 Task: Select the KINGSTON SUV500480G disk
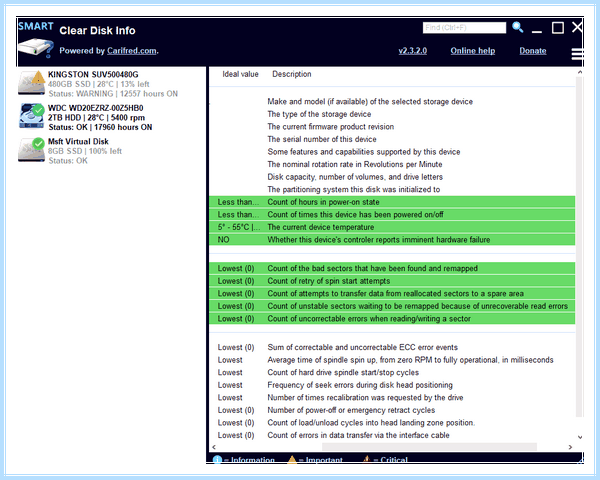pos(111,84)
